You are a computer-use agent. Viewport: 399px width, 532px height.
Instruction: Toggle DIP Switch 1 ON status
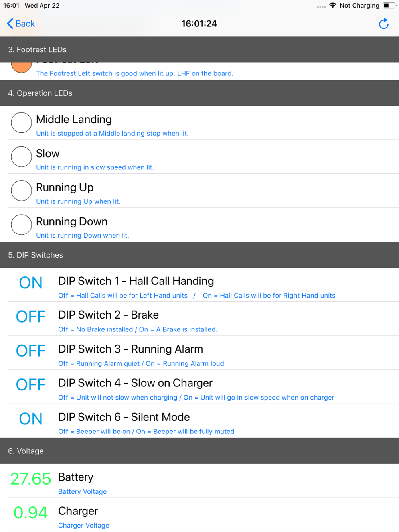(31, 283)
